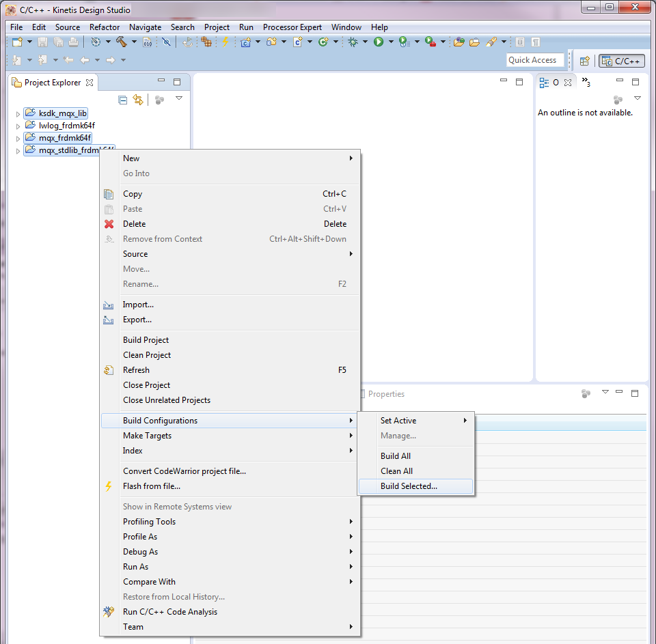Click the flashlight Search toolbar icon
The width and height of the screenshot is (656, 644).
(x=491, y=42)
